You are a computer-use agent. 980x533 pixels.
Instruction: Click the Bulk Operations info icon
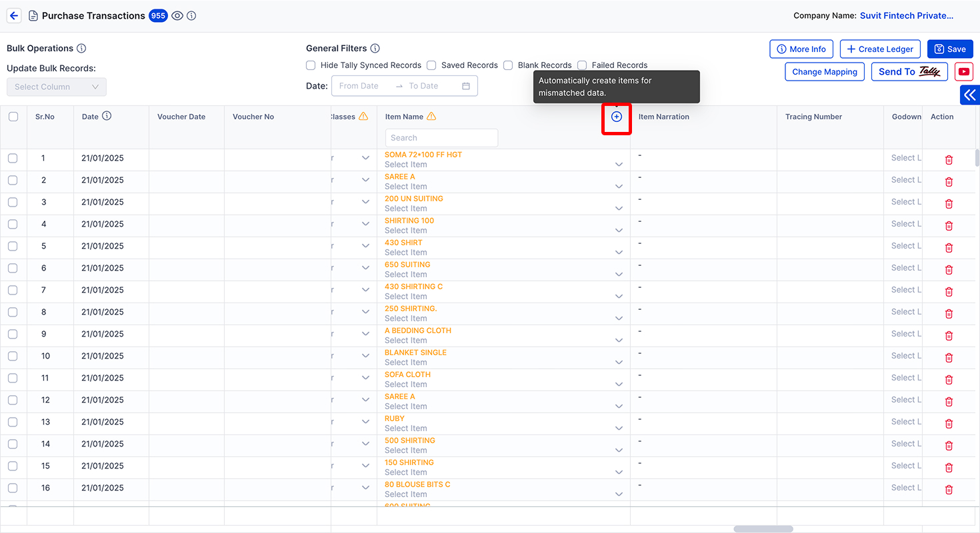(x=81, y=48)
